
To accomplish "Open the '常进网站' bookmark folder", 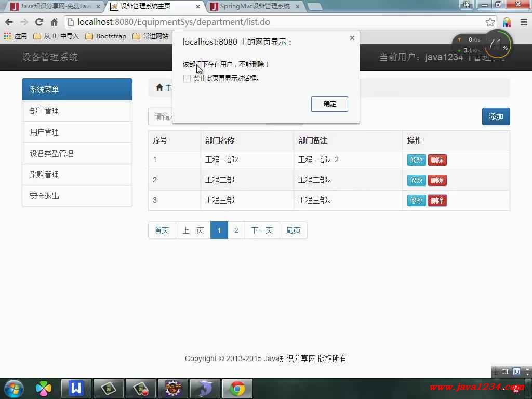I will point(150,36).
